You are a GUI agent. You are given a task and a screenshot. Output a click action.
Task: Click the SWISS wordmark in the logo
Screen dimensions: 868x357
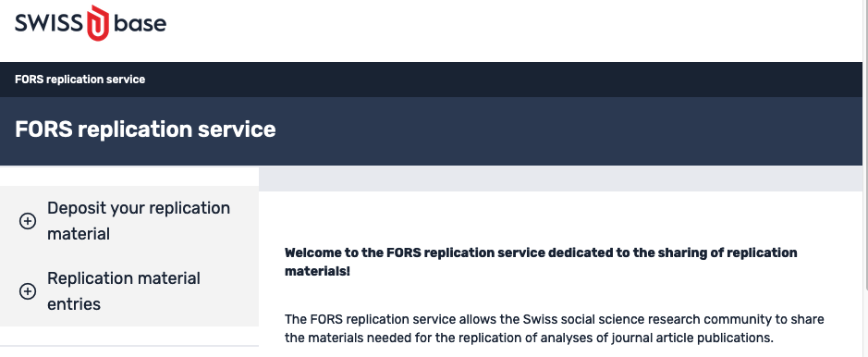(x=49, y=24)
